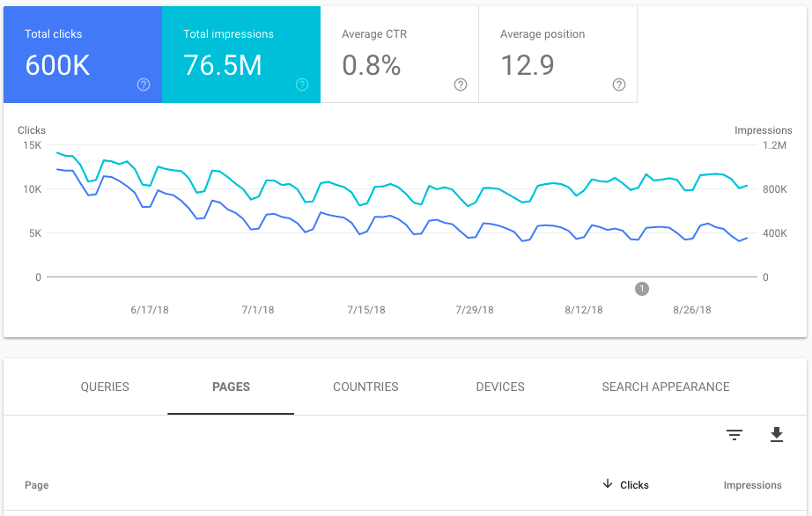Sort the table by Impressions
The width and height of the screenshot is (812, 516).
(752, 484)
